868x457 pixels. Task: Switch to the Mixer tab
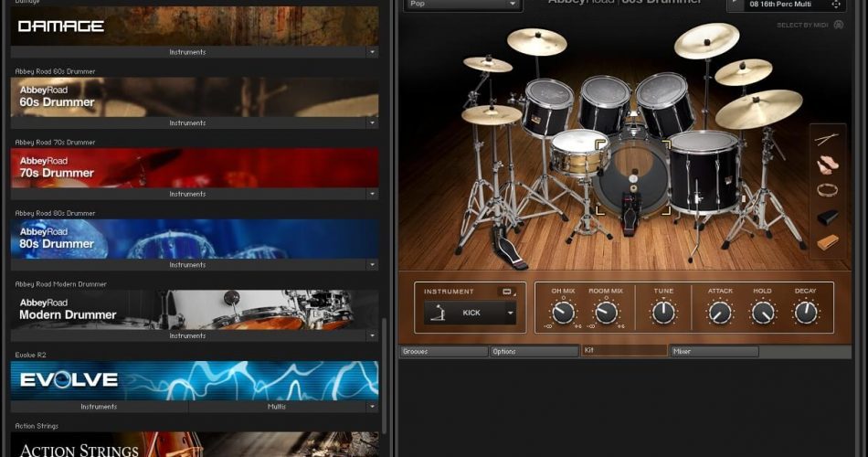coord(715,352)
